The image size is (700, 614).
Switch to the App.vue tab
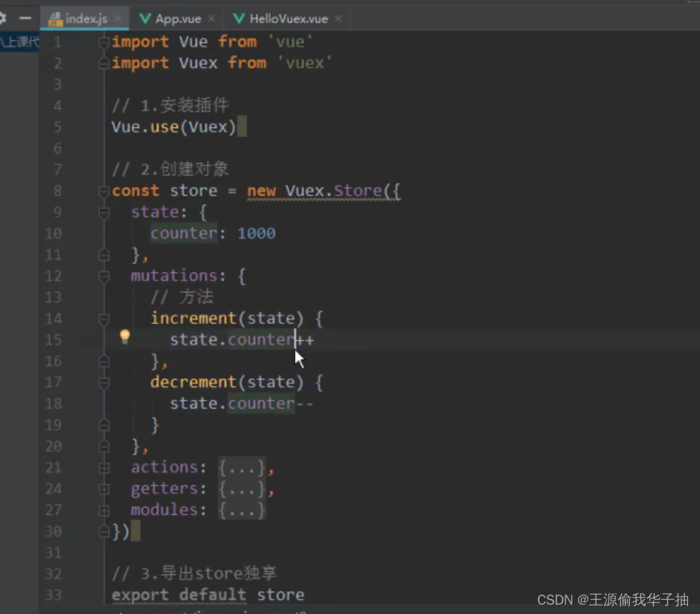point(178,19)
